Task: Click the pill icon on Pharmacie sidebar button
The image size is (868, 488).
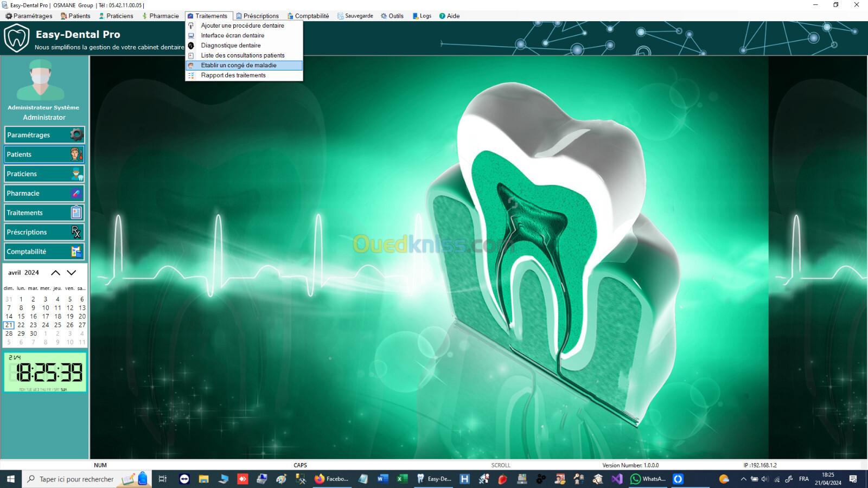Action: [x=76, y=193]
